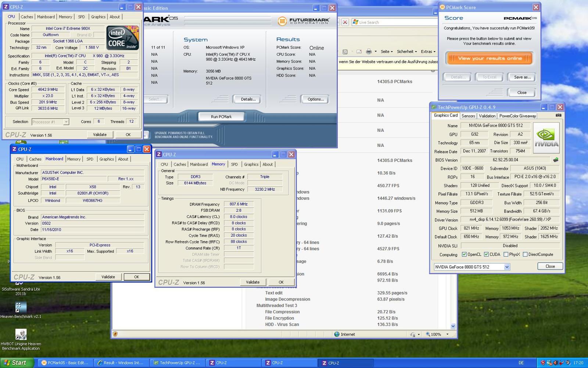Click the 14305.0 PCMarks score at the top
Screen dimensions: 588x368
(x=394, y=82)
